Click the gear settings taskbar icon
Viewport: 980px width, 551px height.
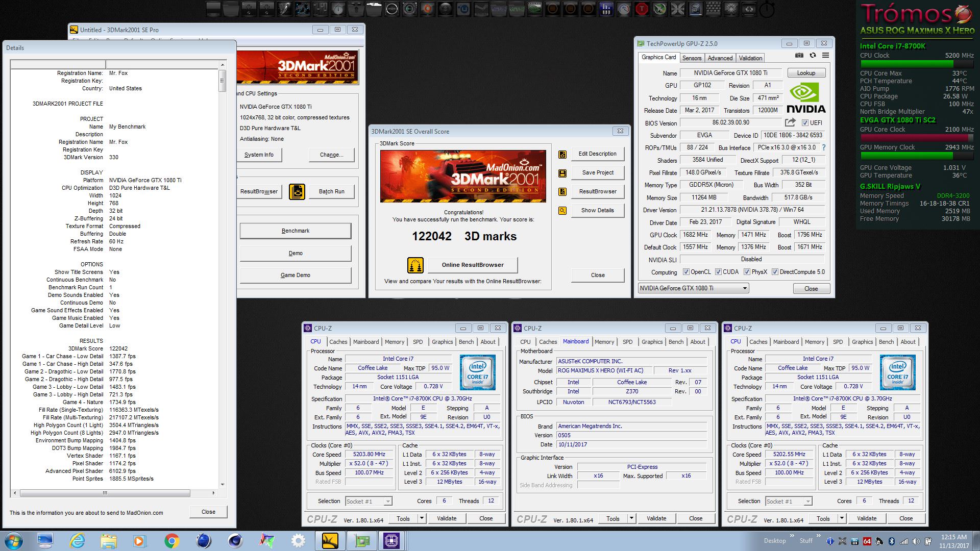tap(298, 541)
